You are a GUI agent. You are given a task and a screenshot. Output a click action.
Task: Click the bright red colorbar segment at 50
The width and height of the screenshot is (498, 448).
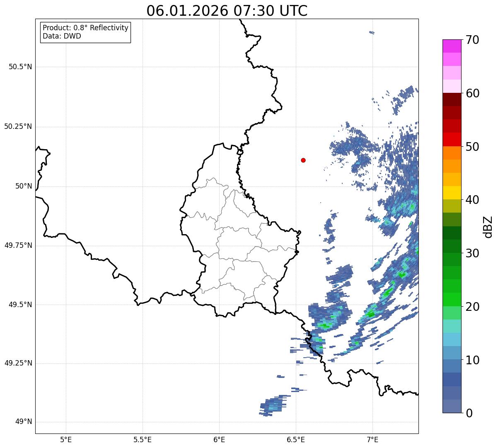tap(452, 140)
